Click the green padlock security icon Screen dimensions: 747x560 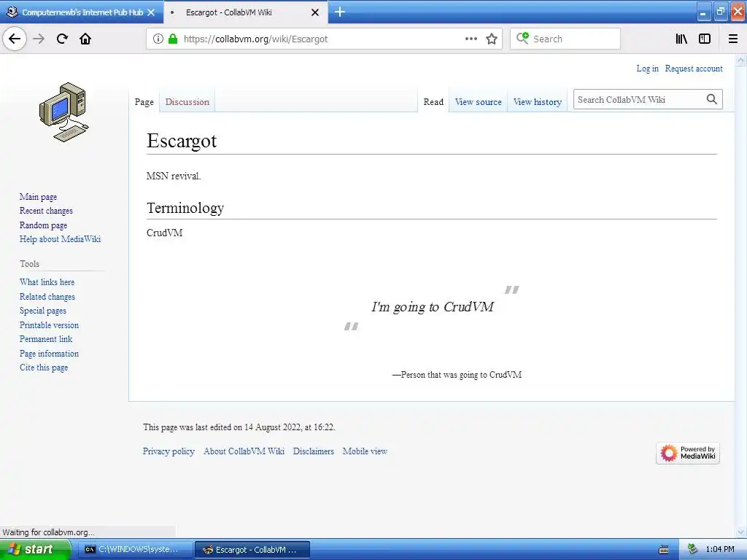(x=173, y=39)
